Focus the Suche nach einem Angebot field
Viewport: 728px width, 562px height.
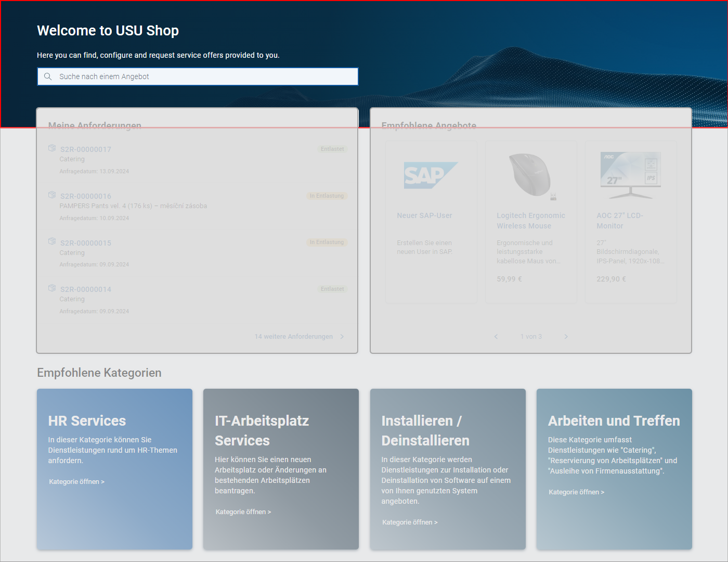(x=205, y=76)
